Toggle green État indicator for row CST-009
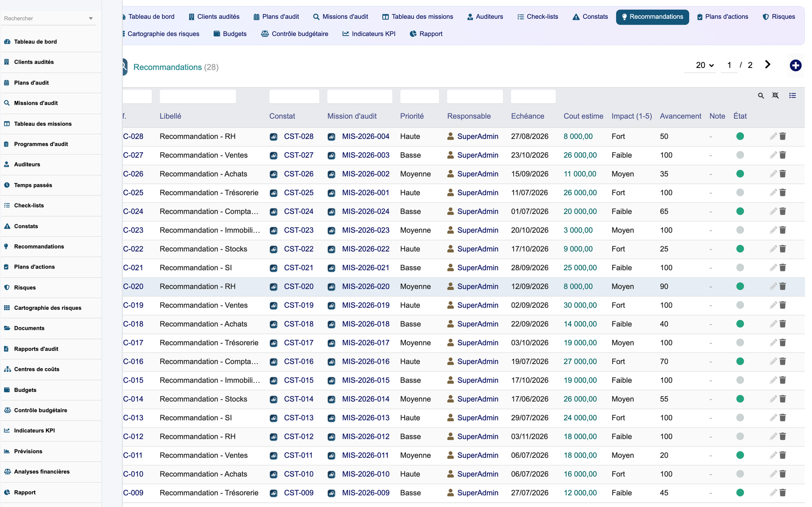812x507 pixels. [740, 493]
